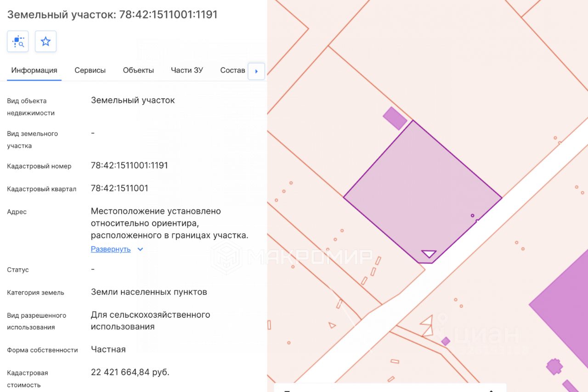Click cadastral value 22 421 664,84 руб.

[x=130, y=372]
